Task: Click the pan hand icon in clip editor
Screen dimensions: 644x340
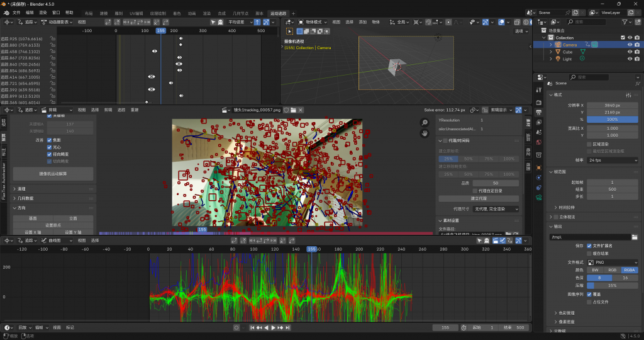Action: [x=425, y=133]
